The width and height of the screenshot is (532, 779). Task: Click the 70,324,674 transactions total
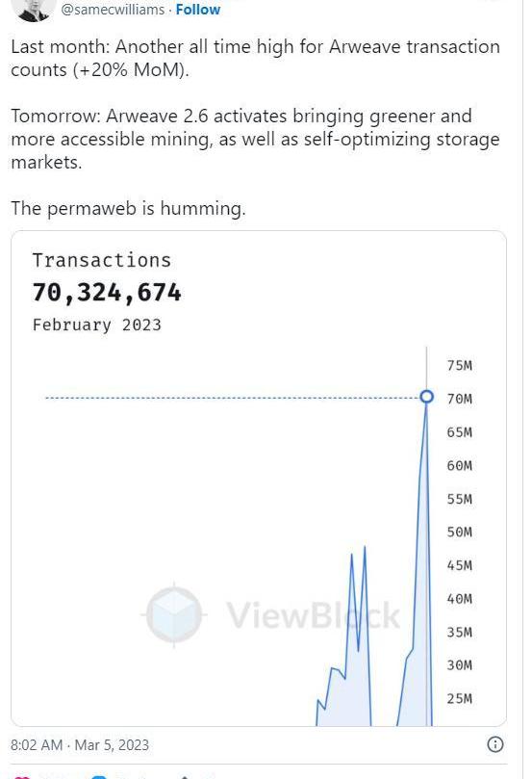pyautogui.click(x=107, y=292)
